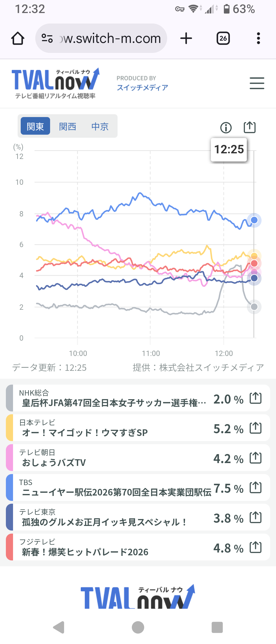
Task: Open the tab switcher showing 26
Action: (x=223, y=39)
